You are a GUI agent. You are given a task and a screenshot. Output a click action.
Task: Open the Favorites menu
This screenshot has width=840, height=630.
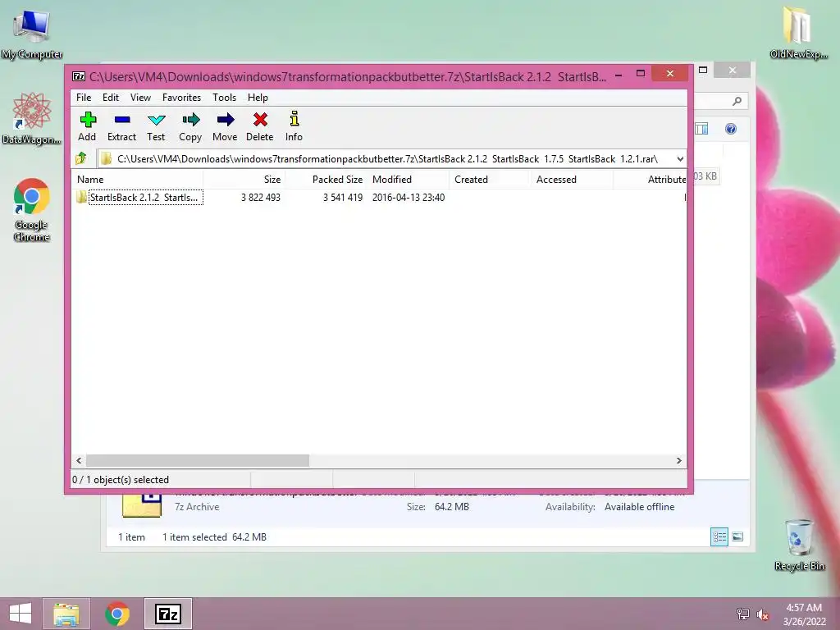tap(181, 98)
